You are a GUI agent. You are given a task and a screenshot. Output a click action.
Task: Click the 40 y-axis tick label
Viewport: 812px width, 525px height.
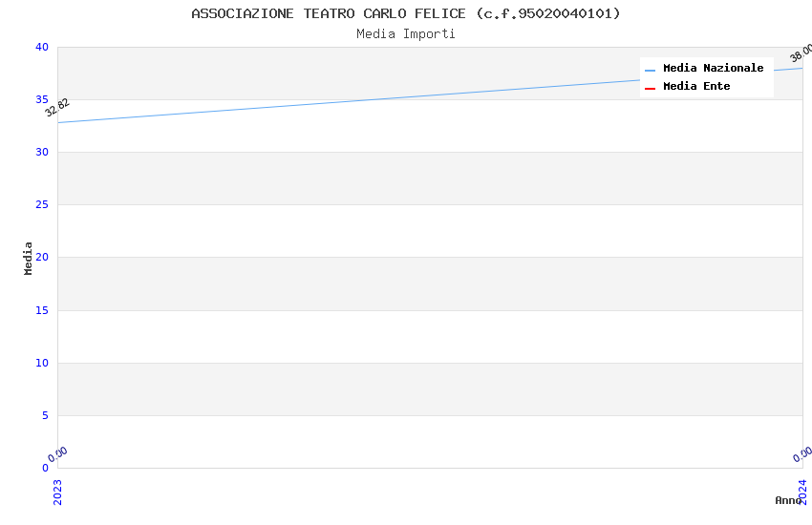[42, 47]
